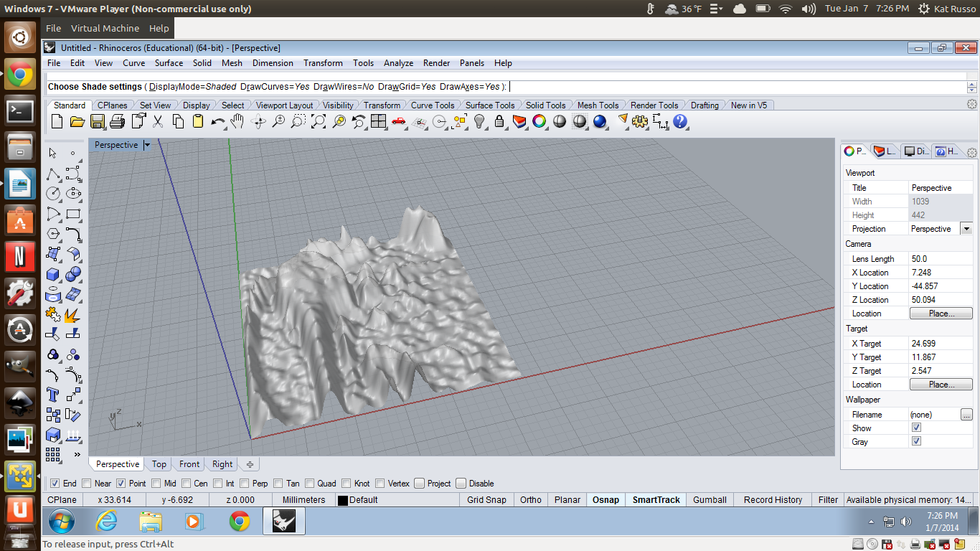
Task: Select the Sphere tool in the sidebar
Action: pyautogui.click(x=73, y=274)
